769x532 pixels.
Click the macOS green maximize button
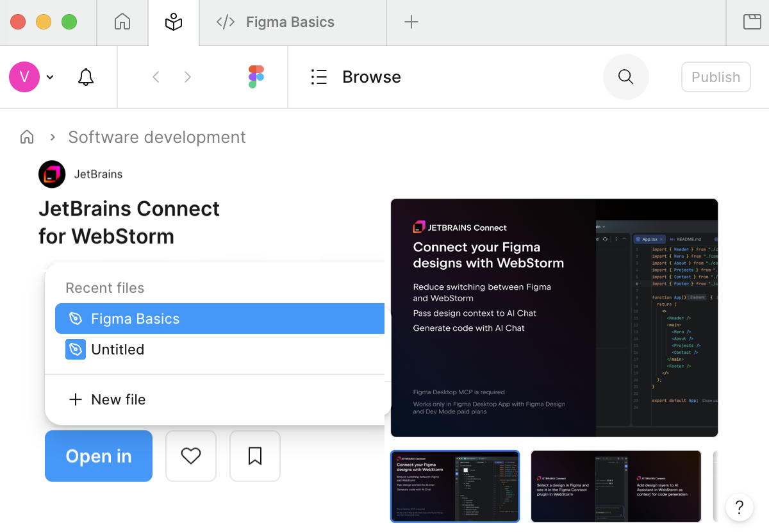[x=69, y=22]
